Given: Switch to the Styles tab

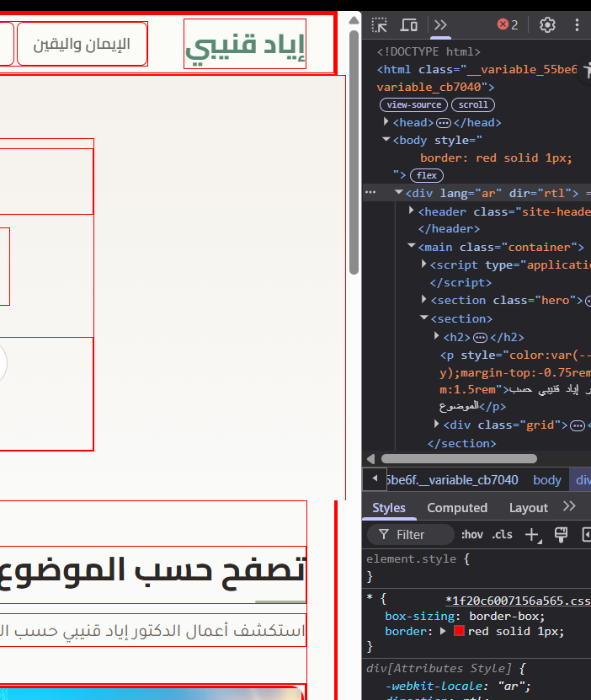Looking at the screenshot, I should click(x=389, y=508).
